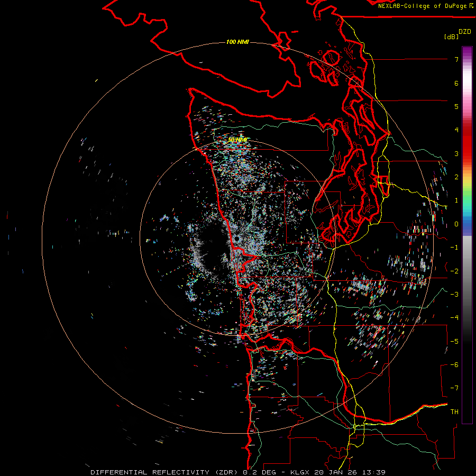The width and height of the screenshot is (476, 476).
Task: Click the -7 value on color scale
Action: pos(454,388)
